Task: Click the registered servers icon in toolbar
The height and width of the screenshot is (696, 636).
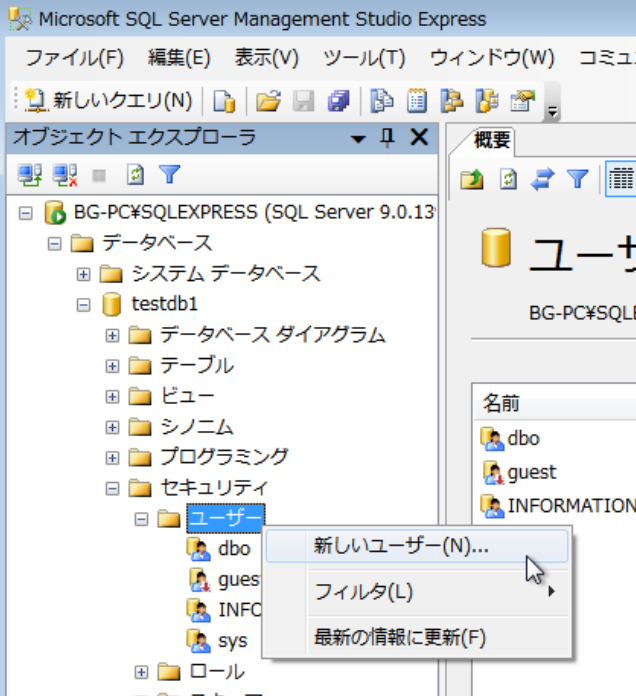Action: pyautogui.click(x=382, y=101)
